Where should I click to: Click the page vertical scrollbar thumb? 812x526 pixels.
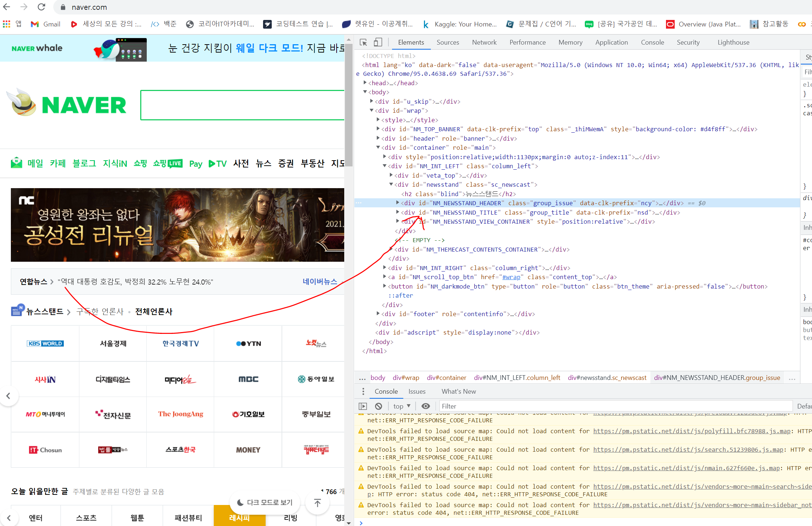349,105
